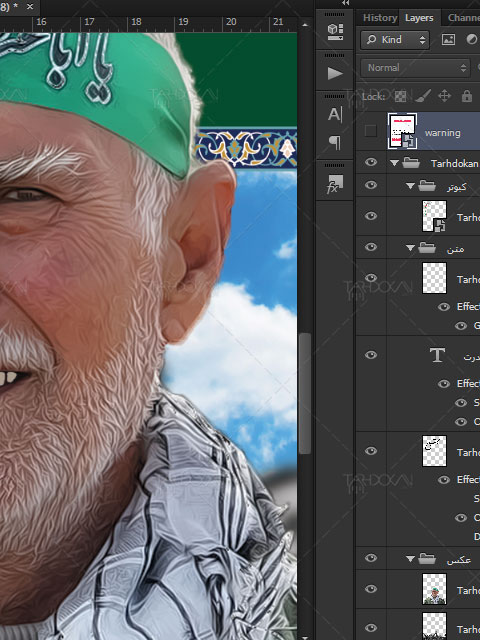This screenshot has width=480, height=640.
Task: Select the T text layer icon
Action: tap(437, 355)
